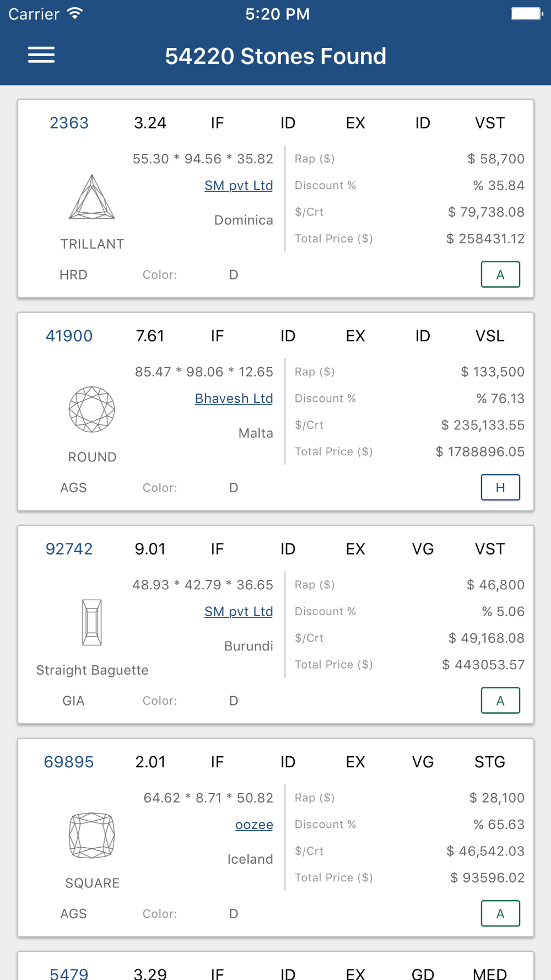Tap the H status button on stone 41900
The image size is (551, 980).
pyautogui.click(x=500, y=487)
